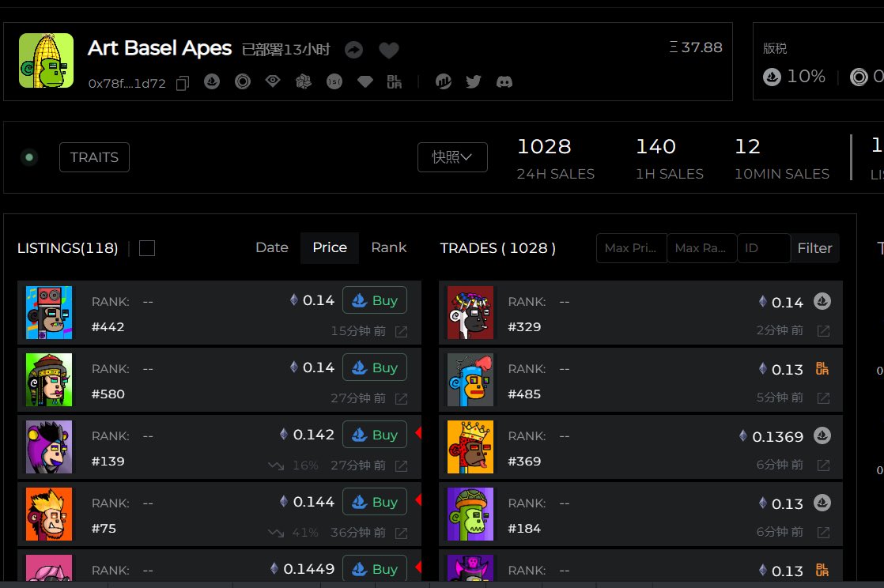Open external link for listing #442
884x588 pixels.
(402, 331)
